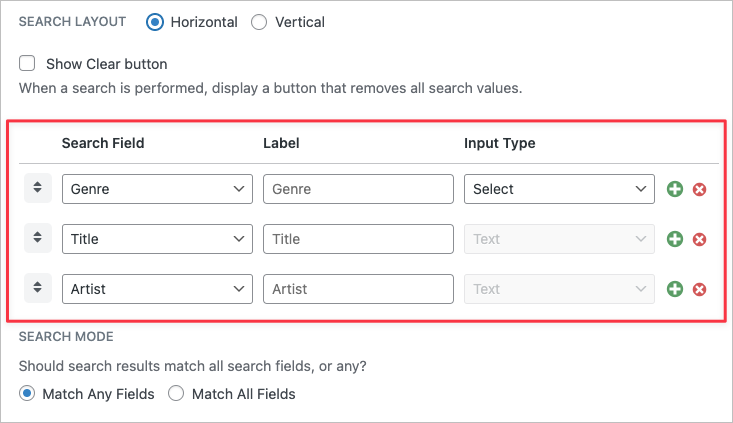Screen dimensions: 733x423
Task: Choose Match All Fields search mode
Action: pos(176,394)
